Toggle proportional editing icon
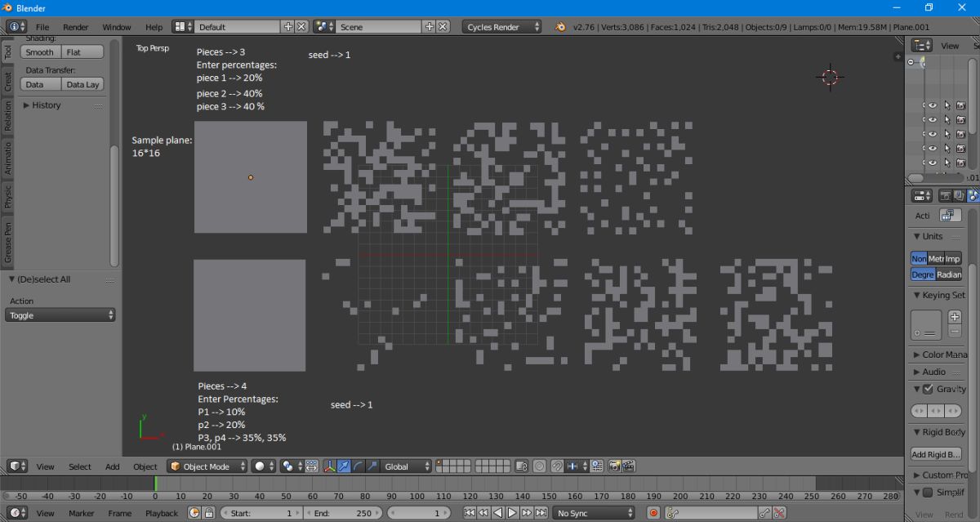Image resolution: width=980 pixels, height=522 pixels. click(x=540, y=466)
